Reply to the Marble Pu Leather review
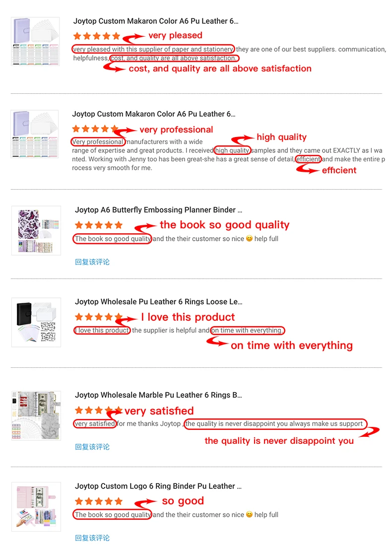The width and height of the screenshot is (392, 552). (x=92, y=447)
